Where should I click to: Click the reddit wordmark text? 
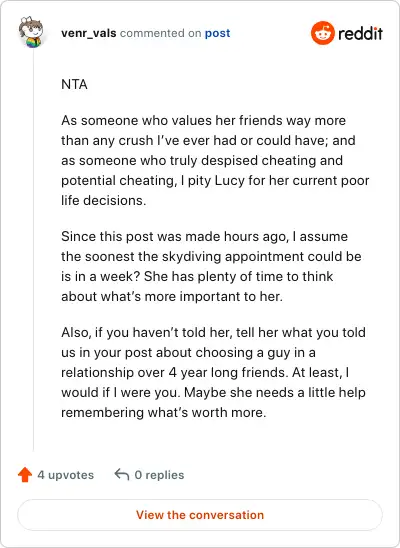[360, 34]
